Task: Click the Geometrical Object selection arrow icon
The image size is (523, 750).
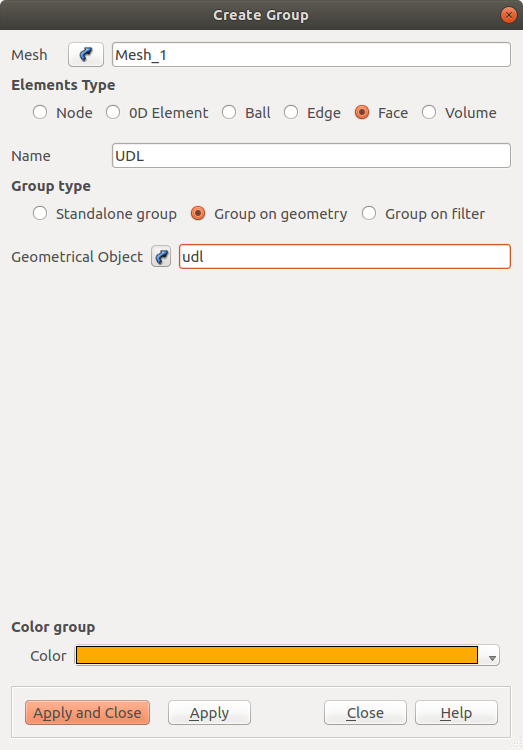Action: 161,257
